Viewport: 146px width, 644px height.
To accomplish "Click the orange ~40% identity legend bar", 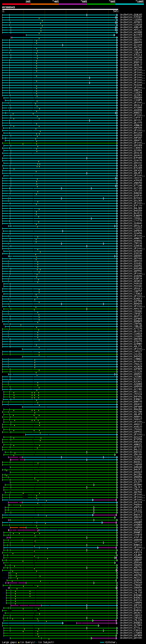I will coord(45,4).
